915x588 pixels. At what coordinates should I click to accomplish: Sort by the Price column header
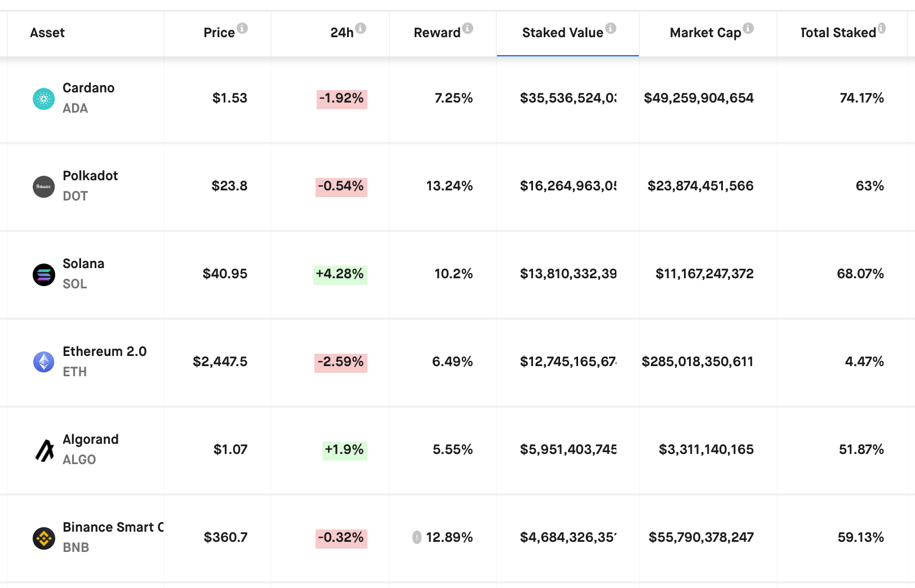coord(219,33)
